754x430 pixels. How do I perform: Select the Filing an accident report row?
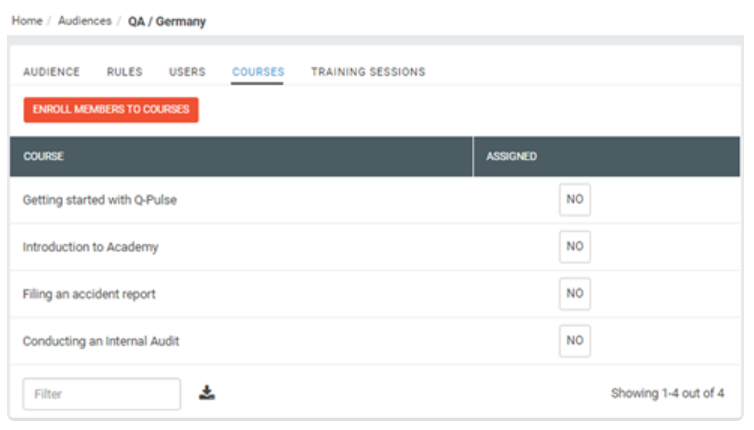coord(375,294)
